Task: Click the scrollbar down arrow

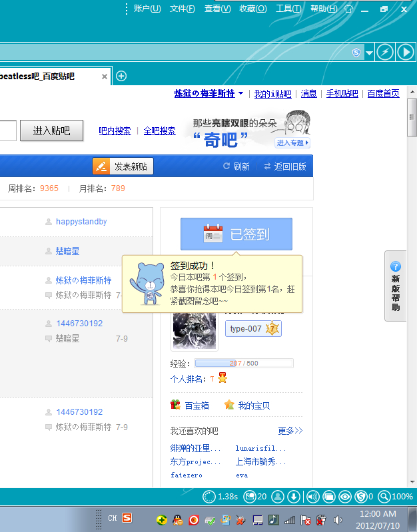Action: (412, 482)
